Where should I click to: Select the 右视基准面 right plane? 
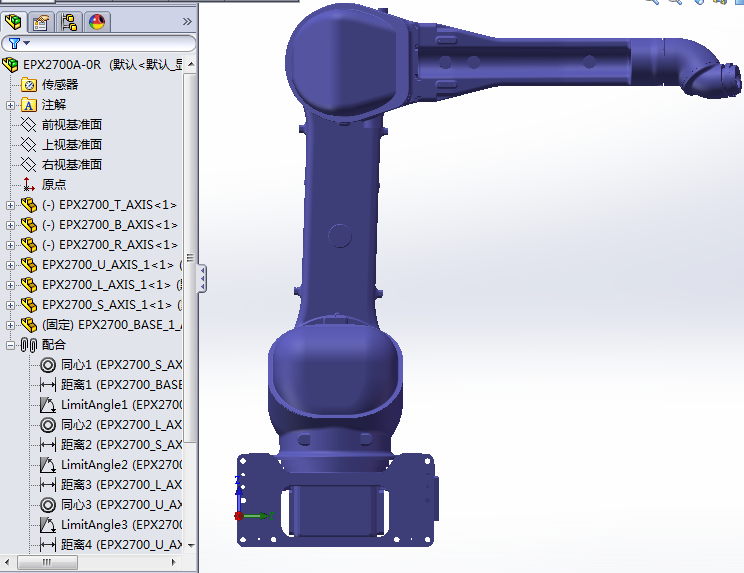click(x=61, y=165)
